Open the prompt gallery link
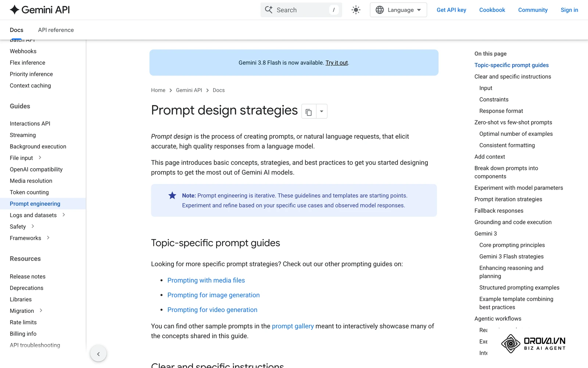The height and width of the screenshot is (368, 588). (293, 326)
